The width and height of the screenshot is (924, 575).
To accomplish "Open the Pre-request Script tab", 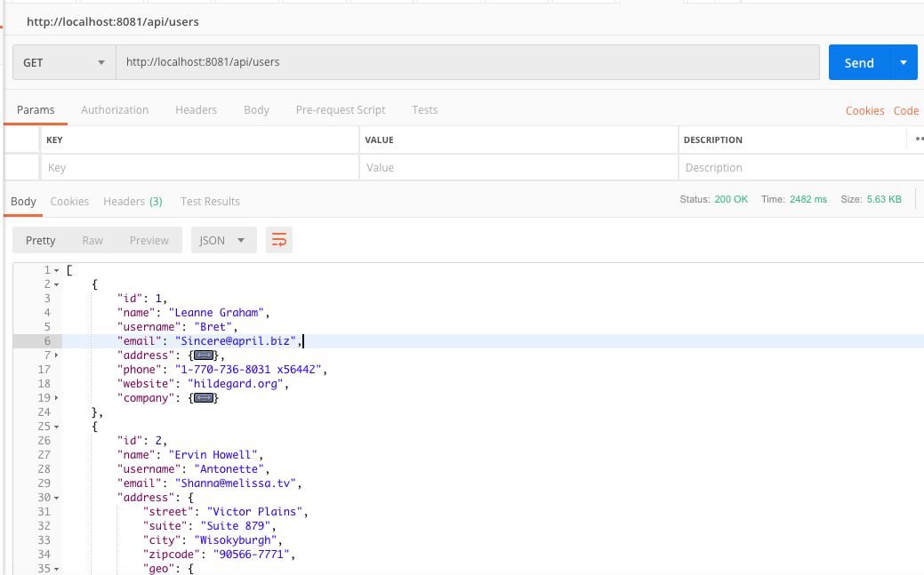I will point(341,110).
